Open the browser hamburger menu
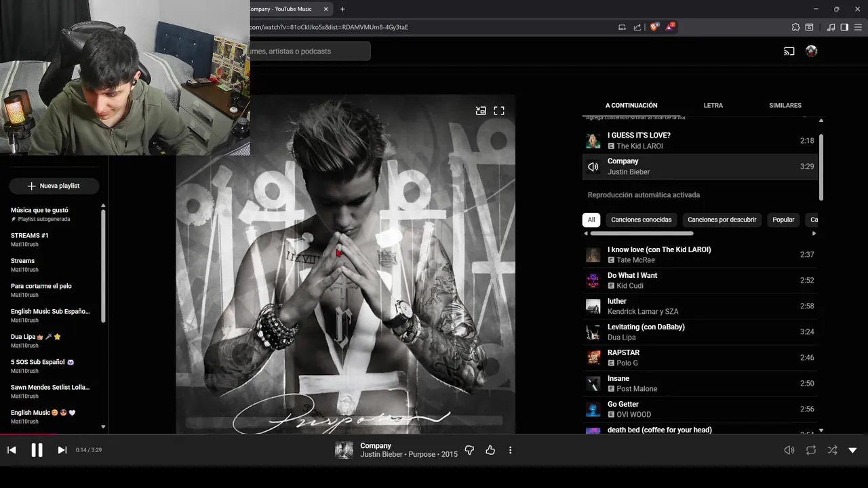868x488 pixels. tap(858, 27)
